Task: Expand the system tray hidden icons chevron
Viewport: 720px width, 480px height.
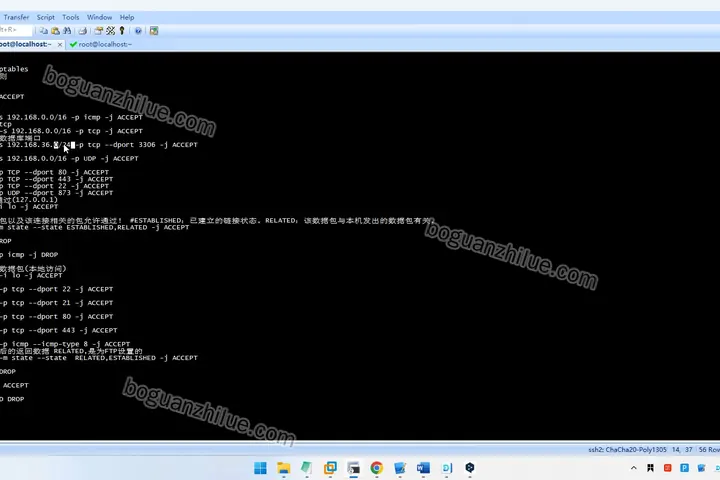Action: [634, 468]
